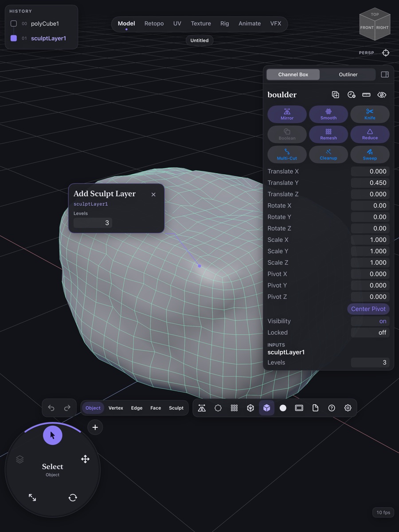
Task: Click the redo arrow
Action: pos(67,408)
